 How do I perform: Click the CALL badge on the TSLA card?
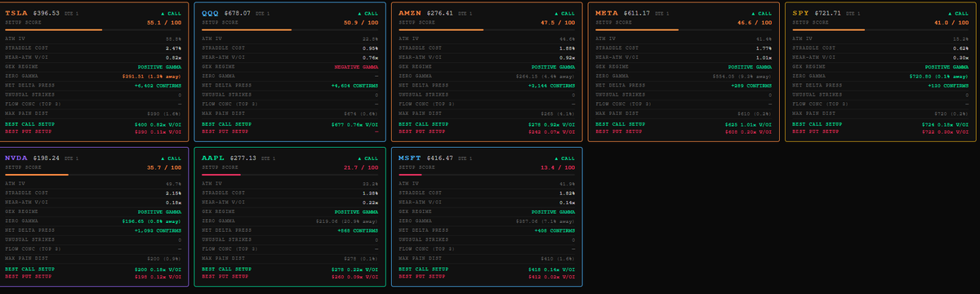pyautogui.click(x=171, y=14)
